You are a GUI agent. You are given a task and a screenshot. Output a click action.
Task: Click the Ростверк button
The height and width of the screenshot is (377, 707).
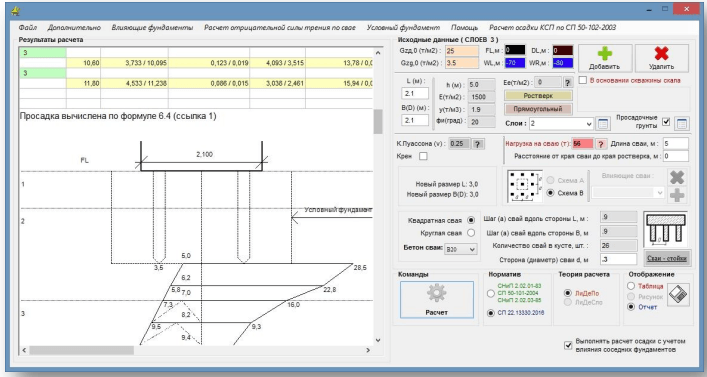[538, 96]
